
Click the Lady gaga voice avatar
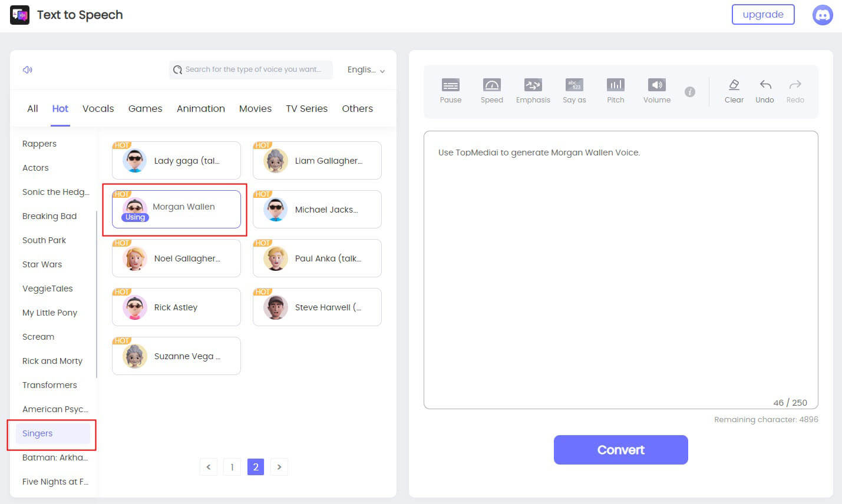click(x=135, y=160)
